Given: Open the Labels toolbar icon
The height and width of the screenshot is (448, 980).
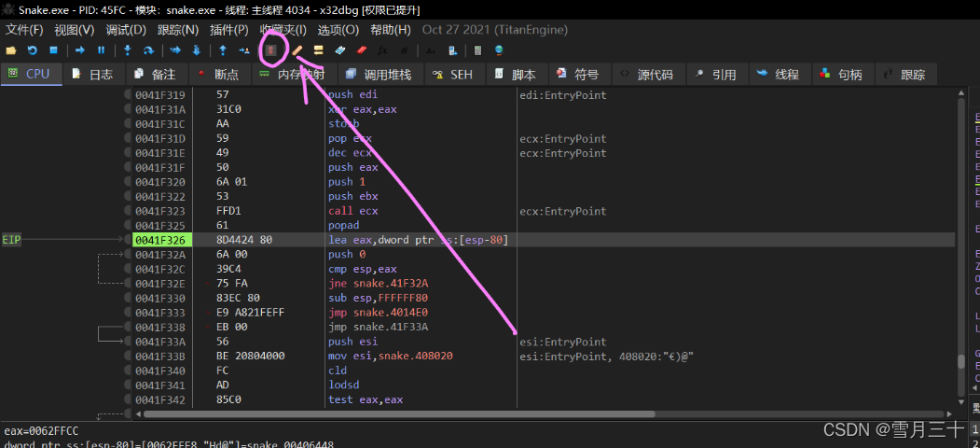Looking at the screenshot, I should tap(340, 50).
